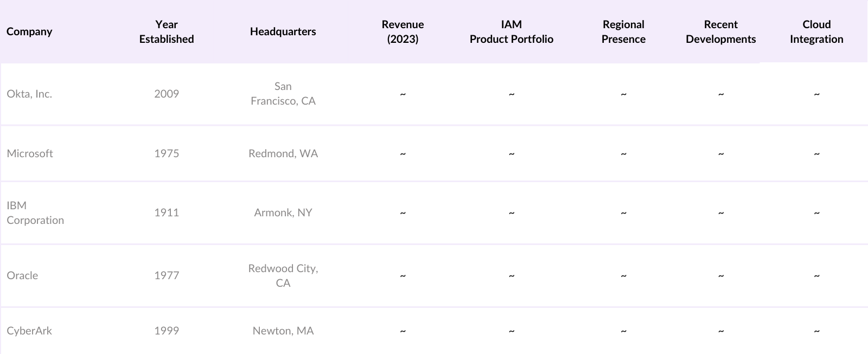Viewport: 868px width, 354px height.
Task: Select the 2009 year established cell
Action: 167,94
